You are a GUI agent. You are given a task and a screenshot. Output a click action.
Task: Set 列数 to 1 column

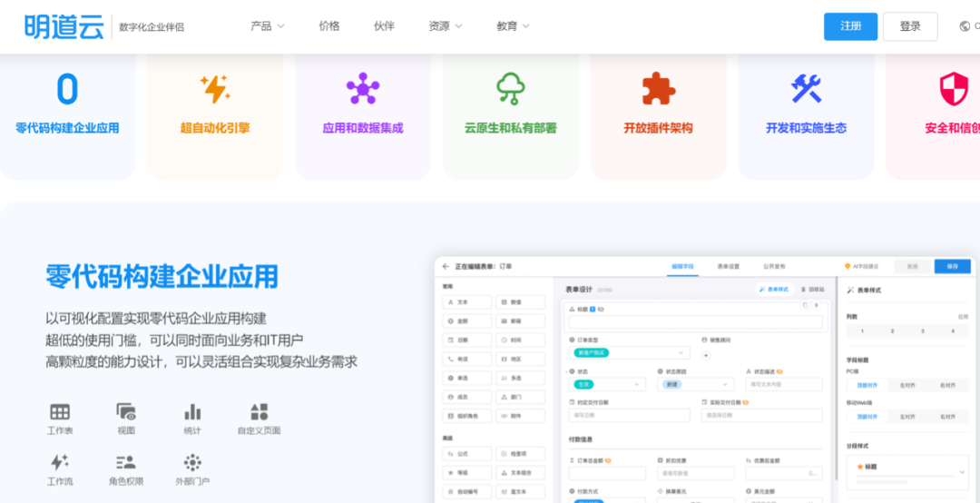(862, 331)
